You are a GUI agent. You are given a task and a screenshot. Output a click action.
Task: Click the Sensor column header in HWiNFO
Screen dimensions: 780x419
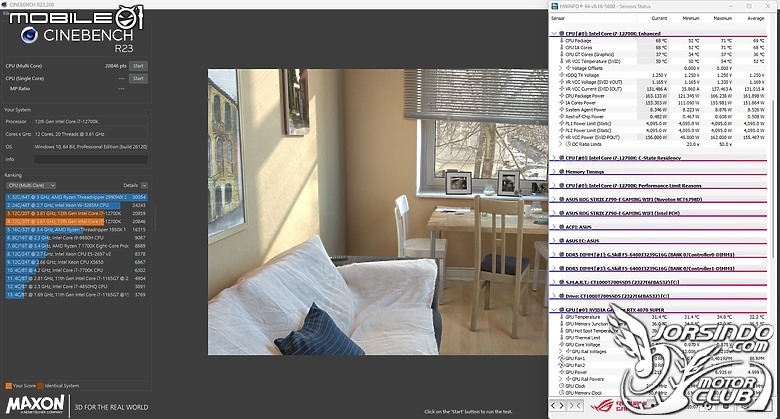[x=558, y=18]
